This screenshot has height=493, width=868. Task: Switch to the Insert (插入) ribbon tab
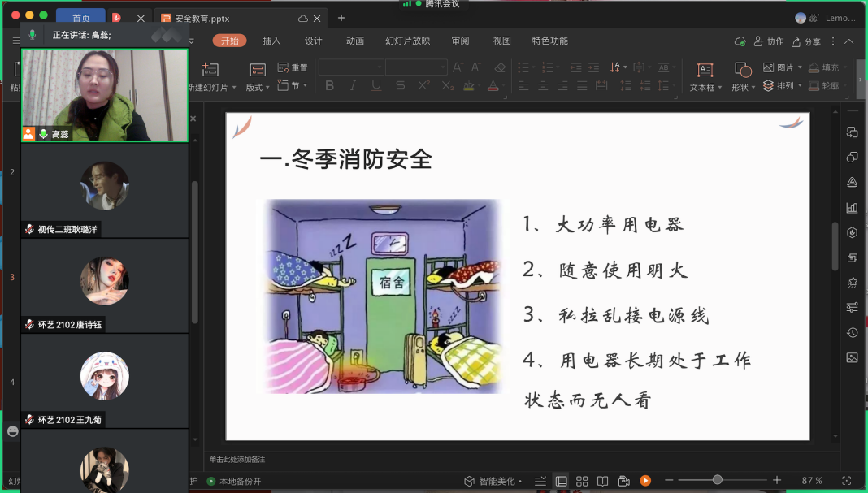(x=271, y=41)
